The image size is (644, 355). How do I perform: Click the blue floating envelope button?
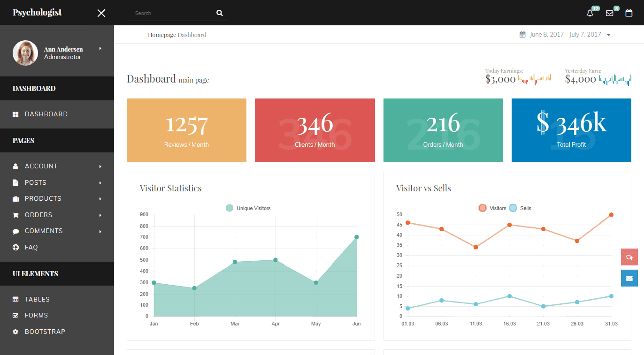click(x=629, y=278)
